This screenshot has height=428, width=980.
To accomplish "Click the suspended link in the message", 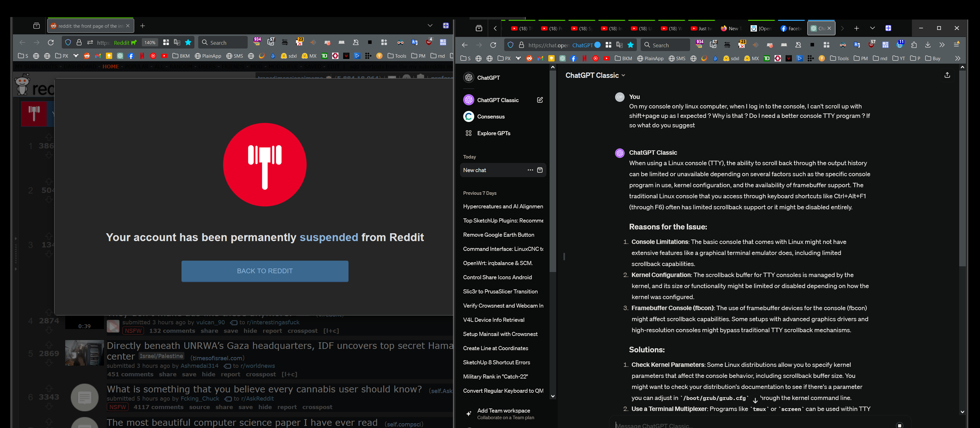I will click(x=329, y=237).
